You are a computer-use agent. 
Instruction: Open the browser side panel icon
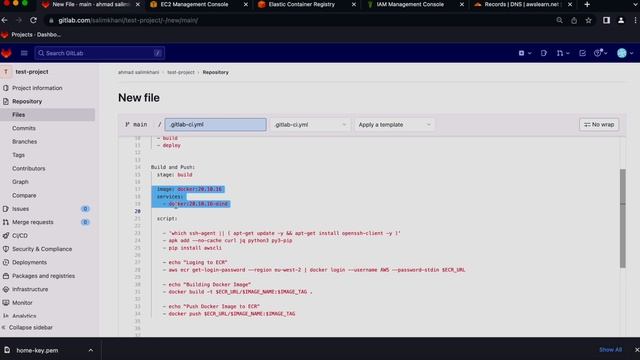pos(606,20)
